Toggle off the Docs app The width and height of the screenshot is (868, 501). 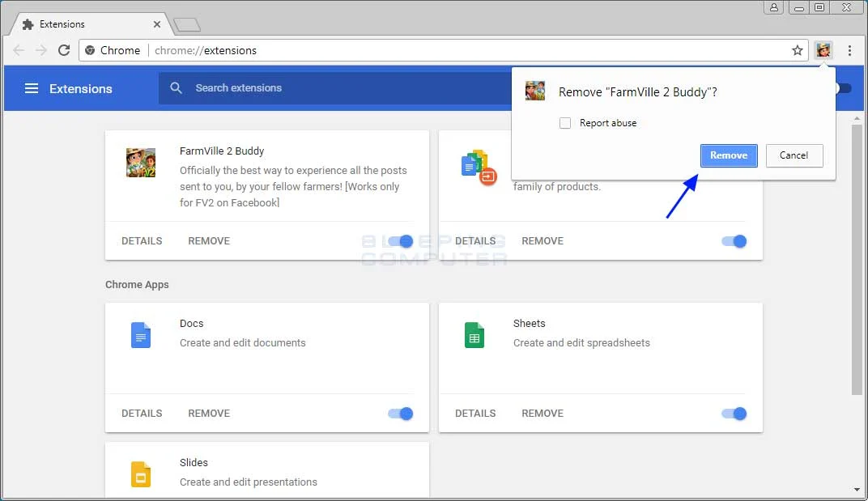click(x=401, y=414)
